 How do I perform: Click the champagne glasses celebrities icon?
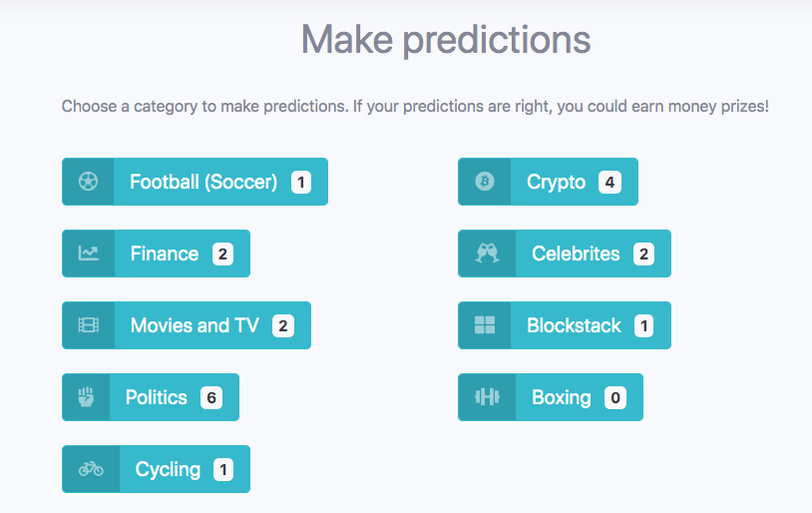[487, 254]
